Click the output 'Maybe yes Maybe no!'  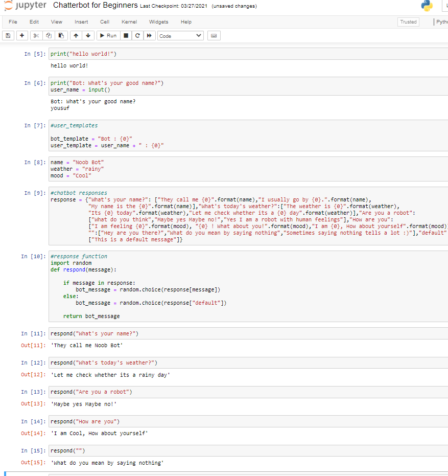83,404
